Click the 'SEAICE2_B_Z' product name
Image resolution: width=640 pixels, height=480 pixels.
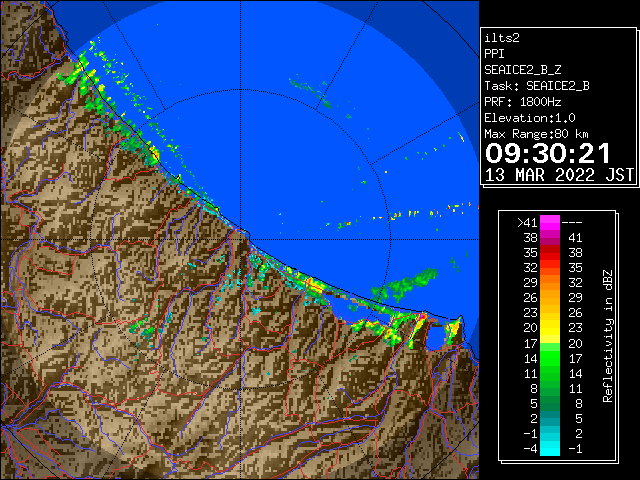pos(522,70)
